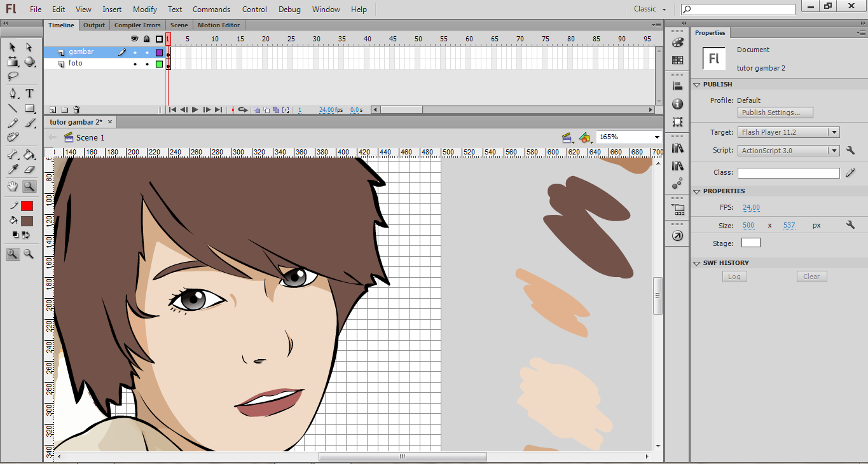The width and height of the screenshot is (868, 464).
Task: Open Edit Scene clapperboard icon
Action: (x=567, y=137)
